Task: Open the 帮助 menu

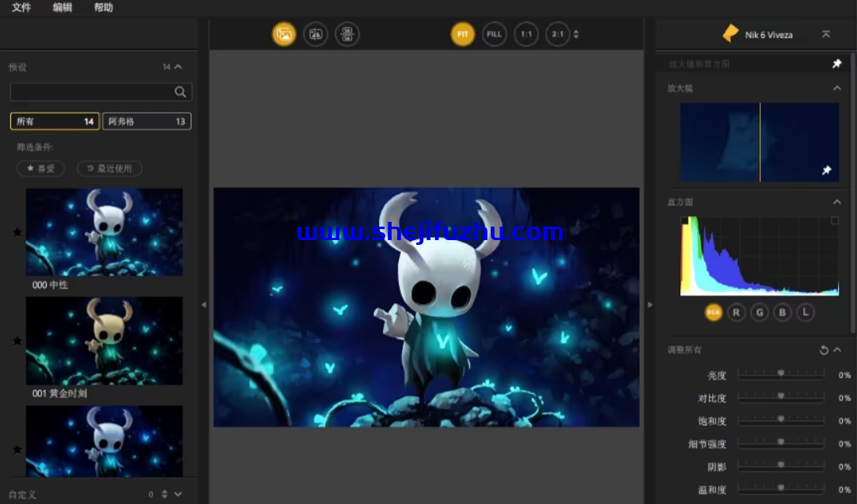Action: (103, 8)
